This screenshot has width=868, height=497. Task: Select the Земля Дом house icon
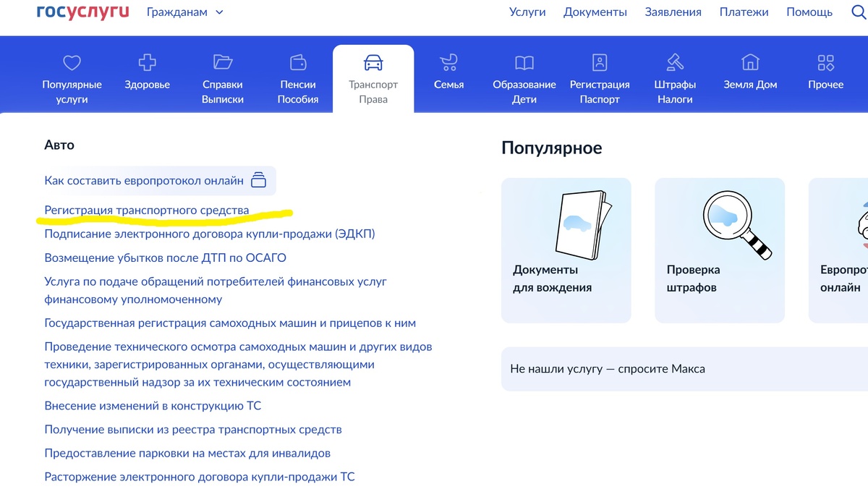[751, 62]
